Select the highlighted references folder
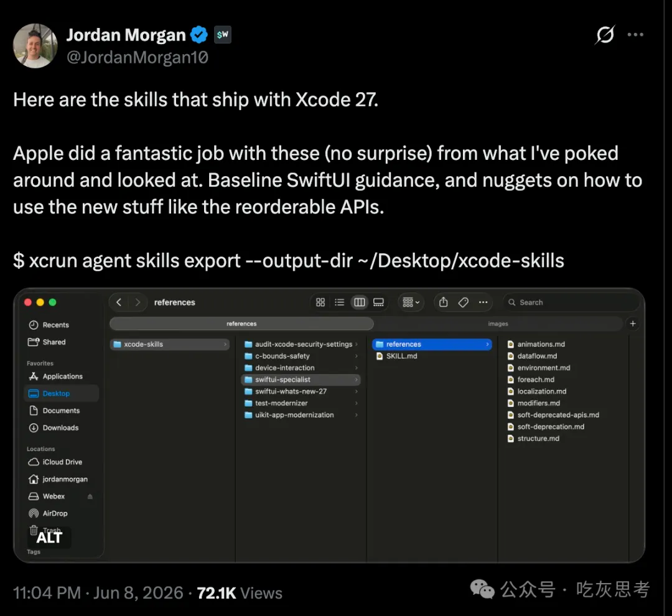Screen dimensions: 672x616 tap(432, 344)
